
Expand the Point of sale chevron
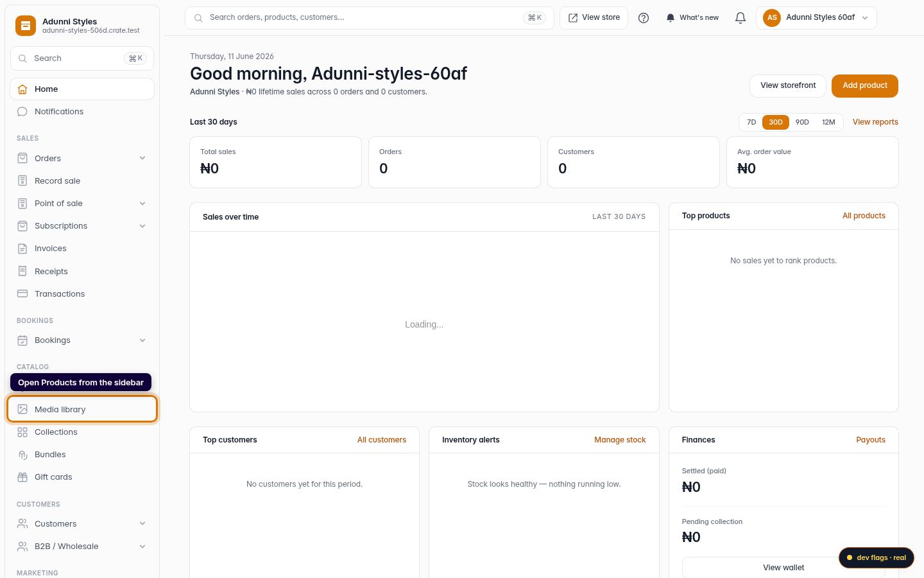pos(142,204)
